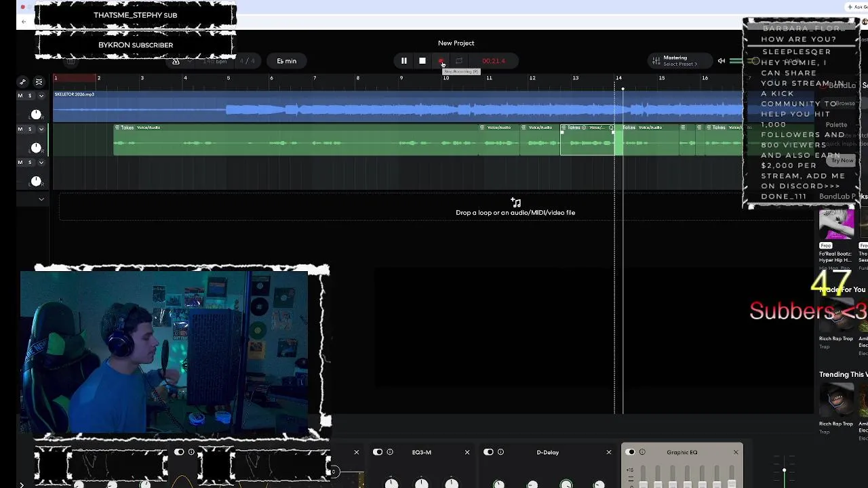Toggle the loop/cycle button
This screenshot has height=488, width=868.
pos(459,61)
